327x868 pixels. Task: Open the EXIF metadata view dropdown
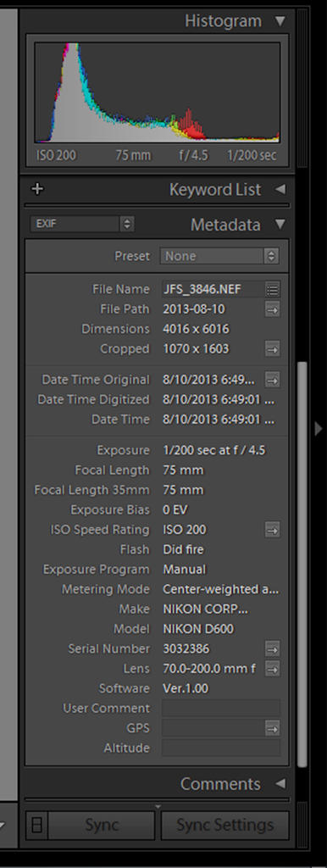(x=82, y=224)
